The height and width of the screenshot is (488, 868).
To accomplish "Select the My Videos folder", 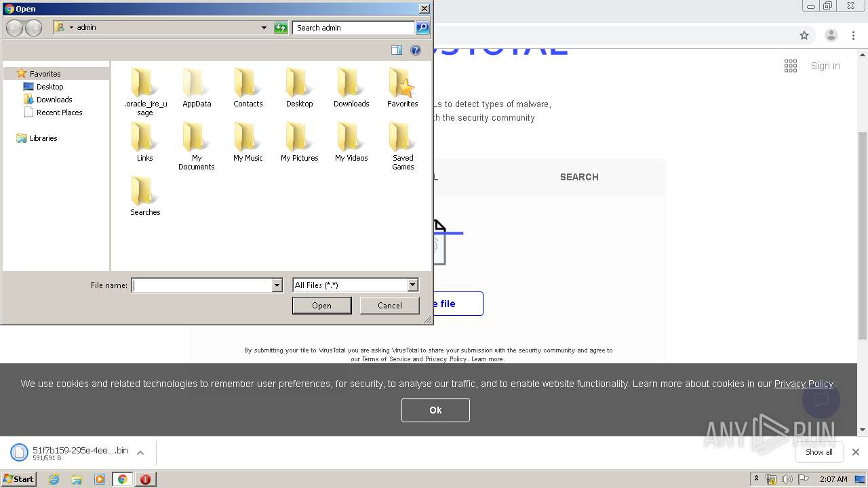I will coord(351,142).
